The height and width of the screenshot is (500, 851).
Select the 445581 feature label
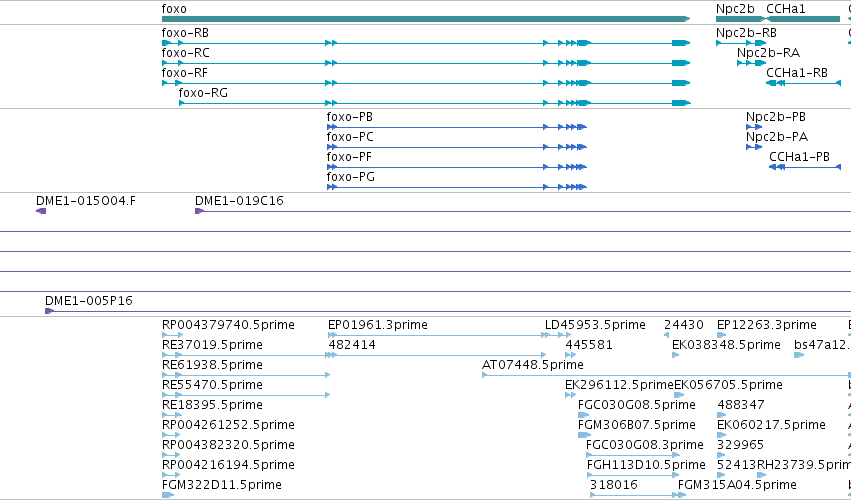589,345
